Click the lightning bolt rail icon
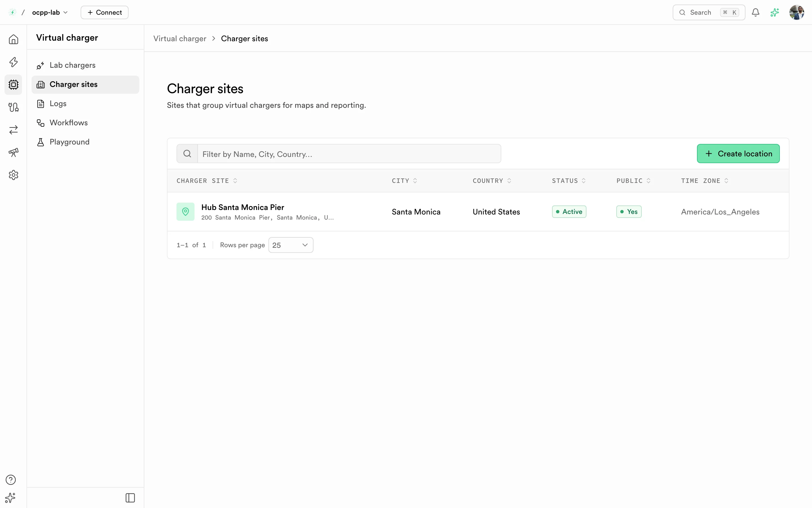This screenshot has height=508, width=812. pos(14,62)
